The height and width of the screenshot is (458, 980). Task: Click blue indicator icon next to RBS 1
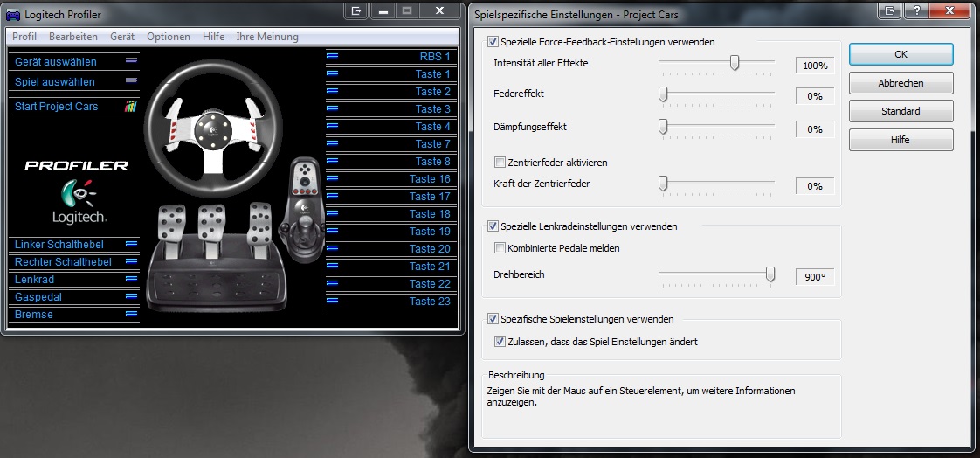coord(333,56)
